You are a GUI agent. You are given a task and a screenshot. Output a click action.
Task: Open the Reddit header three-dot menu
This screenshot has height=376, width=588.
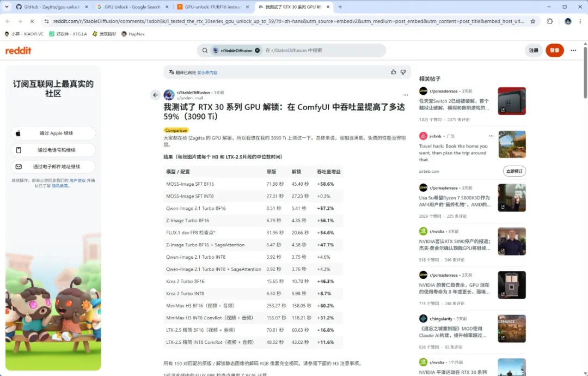[x=573, y=50]
